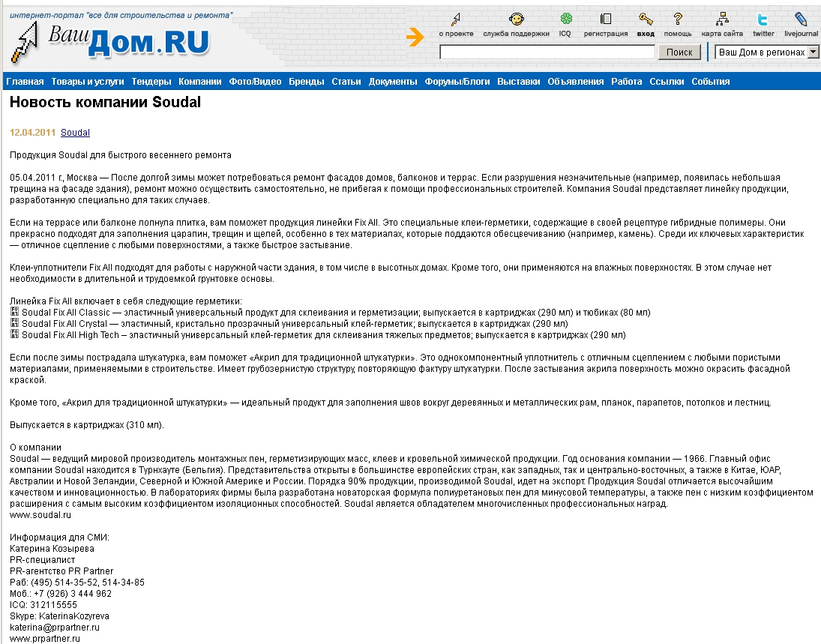Screen dimensions: 821x644
Task: Click the green ICQ flower icon
Action: click(x=566, y=19)
